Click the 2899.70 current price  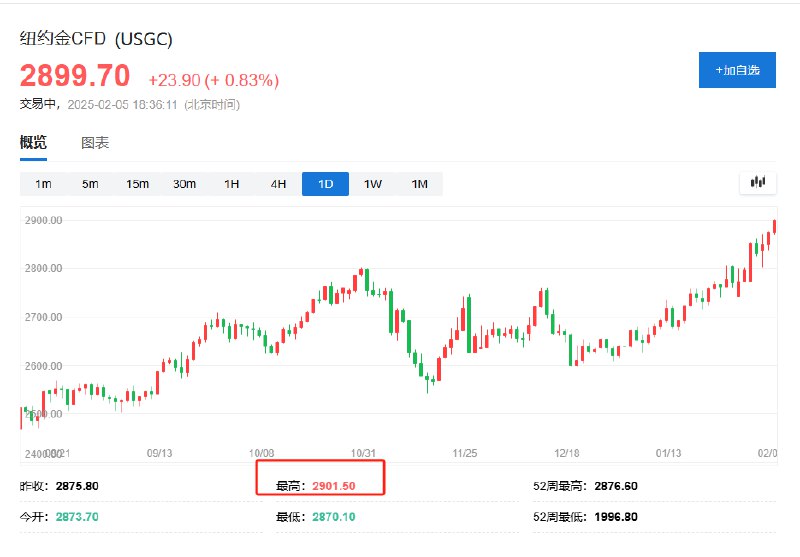point(75,75)
